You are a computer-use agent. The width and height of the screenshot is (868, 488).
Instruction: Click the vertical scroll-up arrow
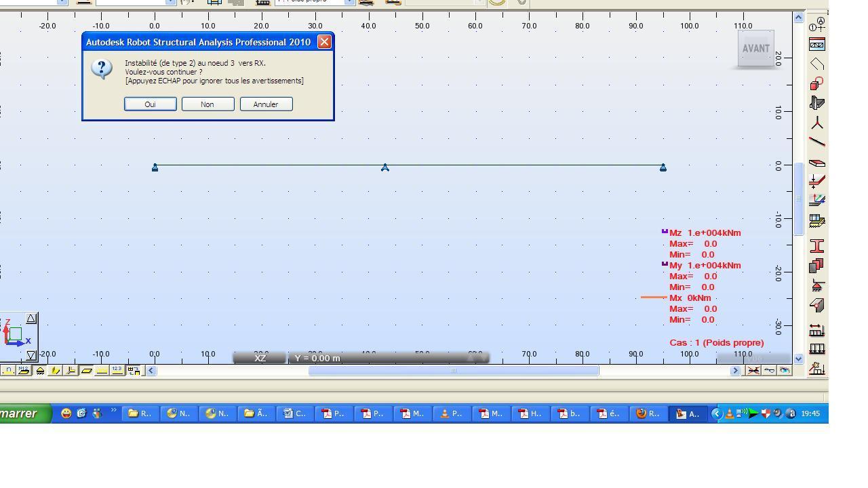(x=798, y=17)
